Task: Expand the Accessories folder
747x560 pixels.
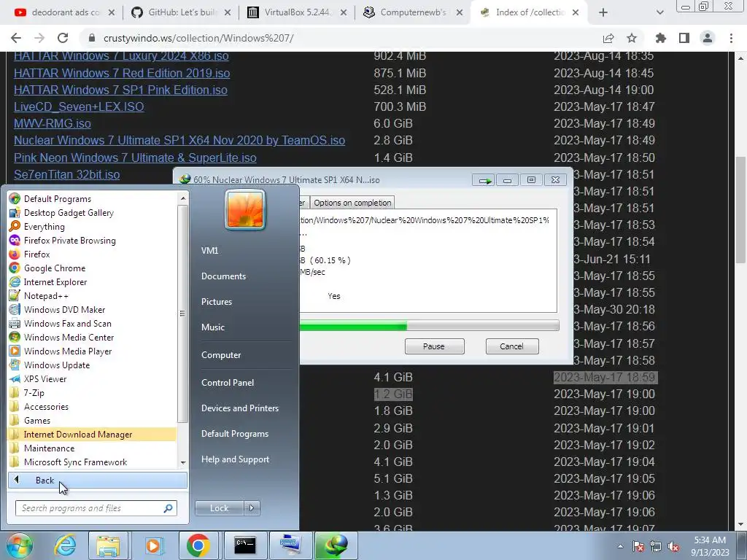Action: click(92, 406)
